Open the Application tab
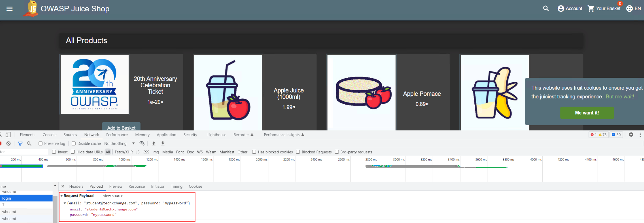Viewport: 644px width, 223px height. [x=167, y=135]
